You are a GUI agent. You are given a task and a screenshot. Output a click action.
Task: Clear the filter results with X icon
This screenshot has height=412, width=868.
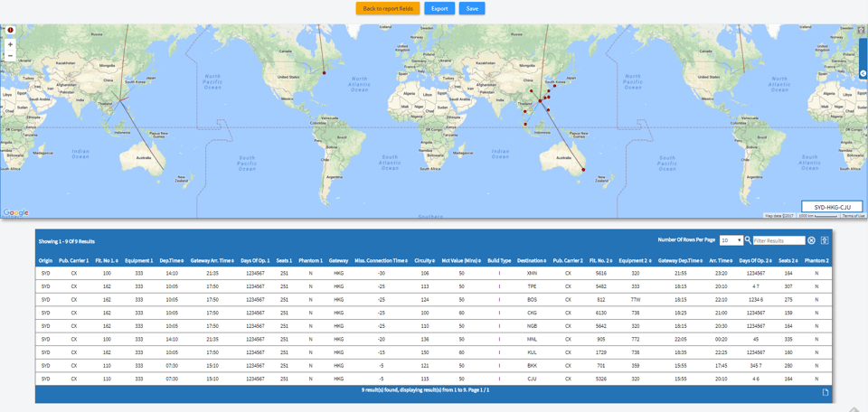click(x=811, y=240)
